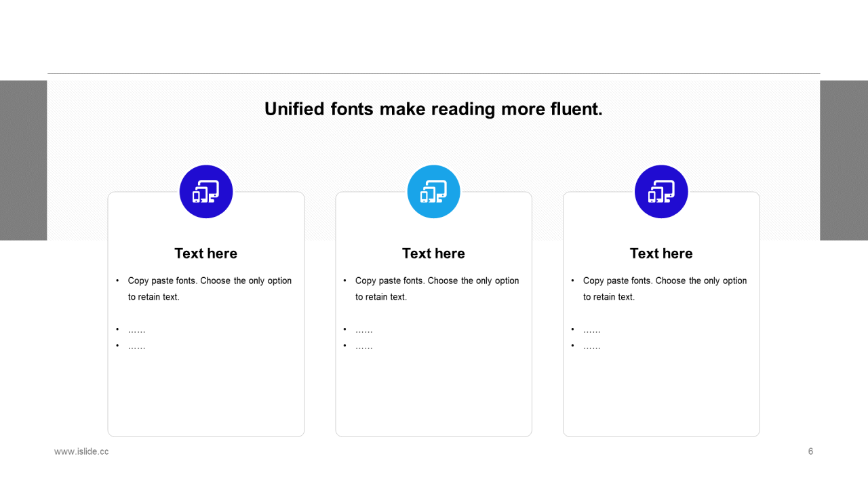Select the light blue devices icon circle

(433, 192)
